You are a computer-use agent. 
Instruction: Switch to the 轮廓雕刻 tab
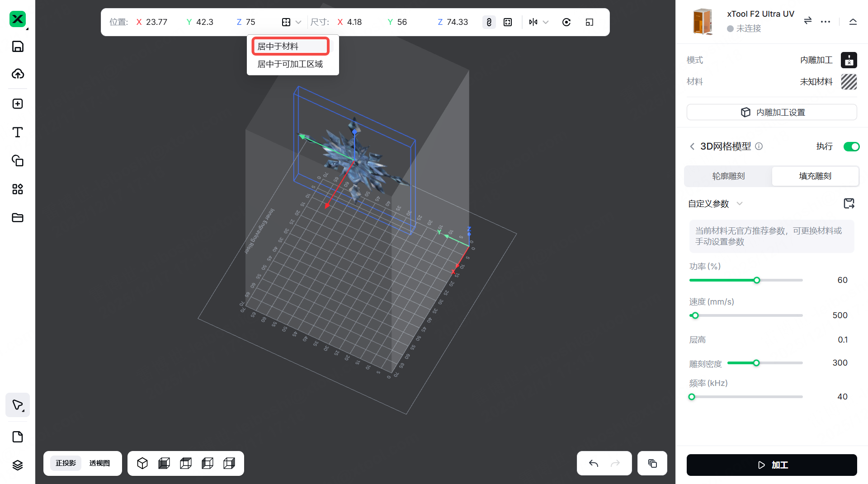pos(728,176)
